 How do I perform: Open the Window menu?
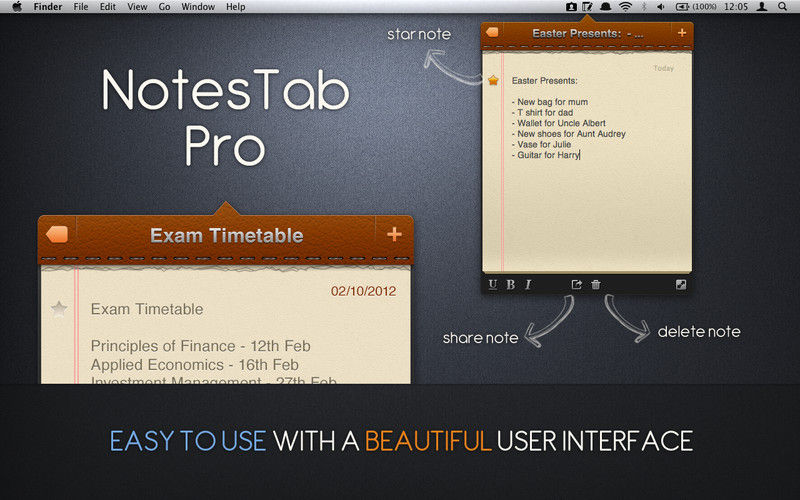198,7
